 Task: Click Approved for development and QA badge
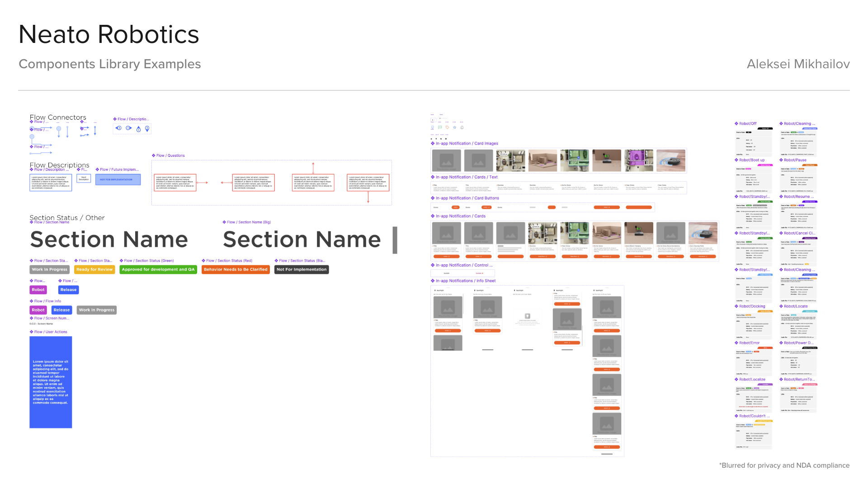(158, 269)
